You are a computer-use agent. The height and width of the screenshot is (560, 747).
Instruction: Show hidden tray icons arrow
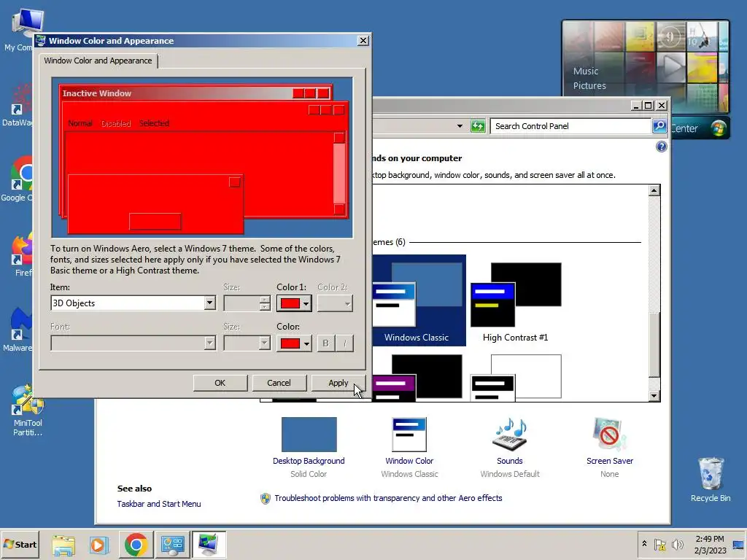(x=645, y=544)
